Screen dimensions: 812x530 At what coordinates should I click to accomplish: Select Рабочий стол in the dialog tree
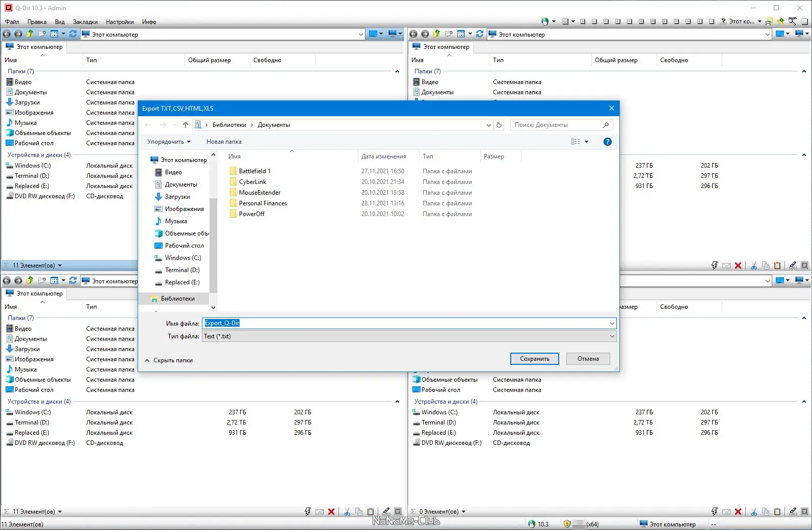click(184, 246)
